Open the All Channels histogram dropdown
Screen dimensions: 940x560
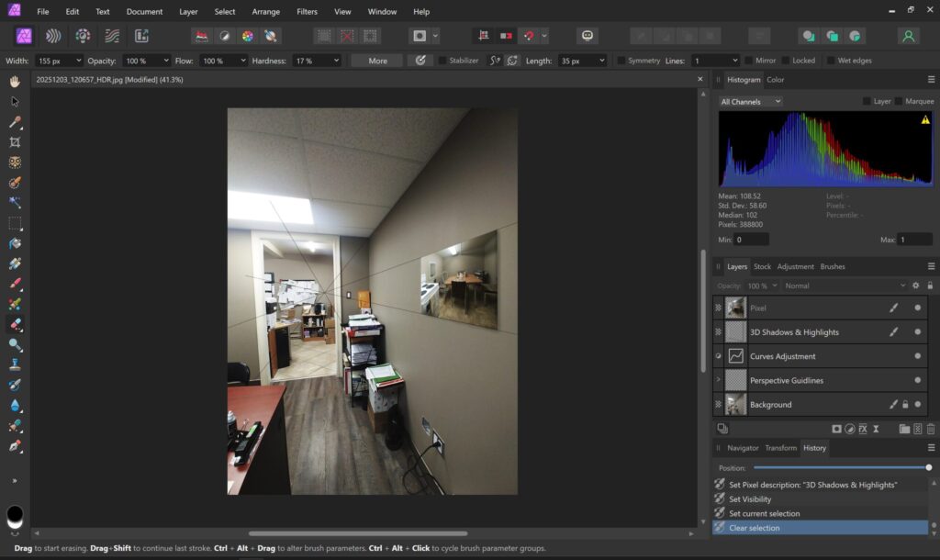[x=751, y=101]
